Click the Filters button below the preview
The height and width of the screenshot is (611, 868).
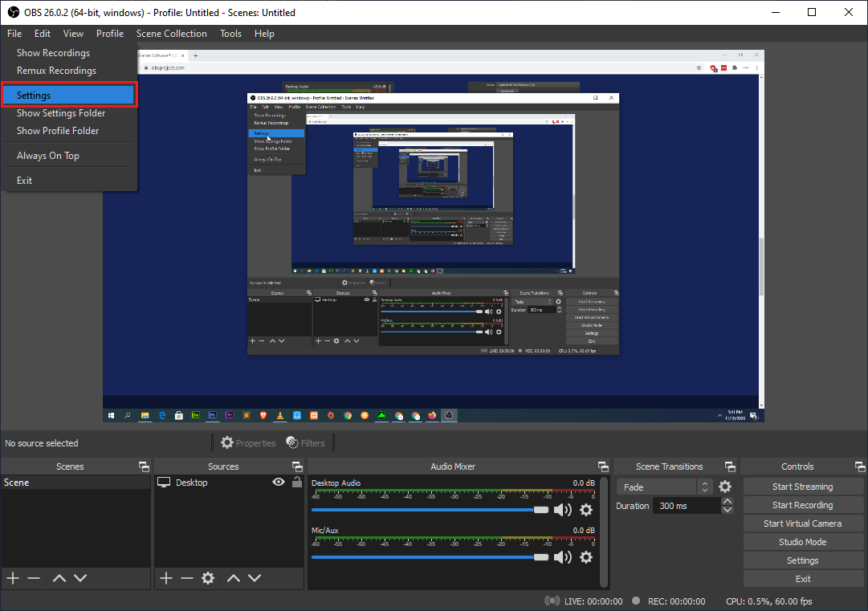click(306, 442)
